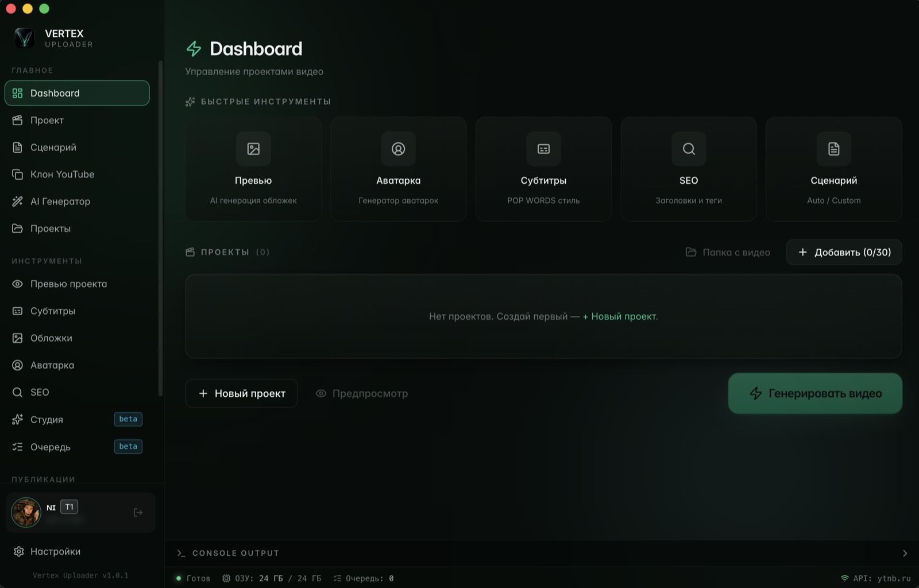This screenshot has height=588, width=919.
Task: Open Проекты in the sidebar
Action: click(77, 229)
